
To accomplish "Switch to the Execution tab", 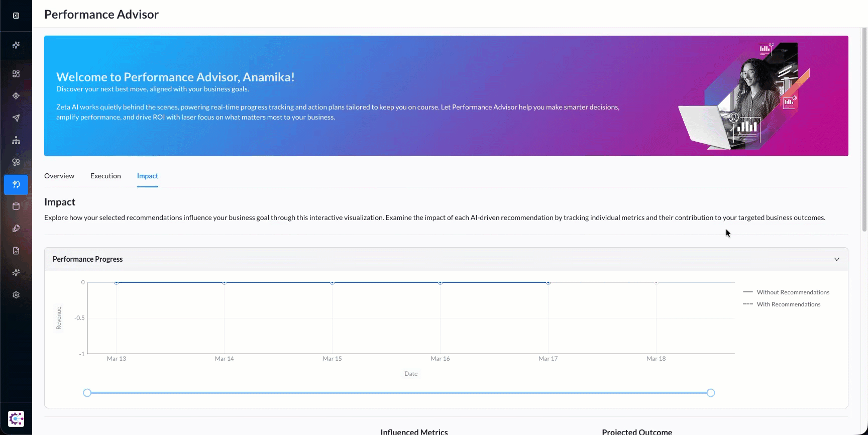I will tap(105, 176).
